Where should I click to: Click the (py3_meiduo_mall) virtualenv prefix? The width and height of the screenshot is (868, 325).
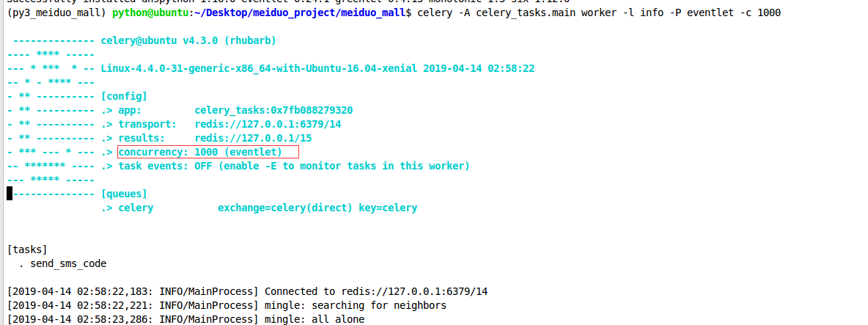point(56,13)
